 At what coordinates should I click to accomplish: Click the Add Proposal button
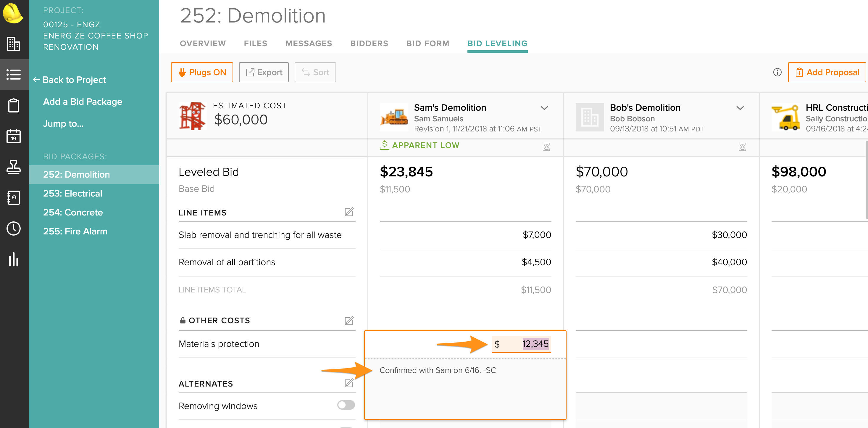coord(827,72)
